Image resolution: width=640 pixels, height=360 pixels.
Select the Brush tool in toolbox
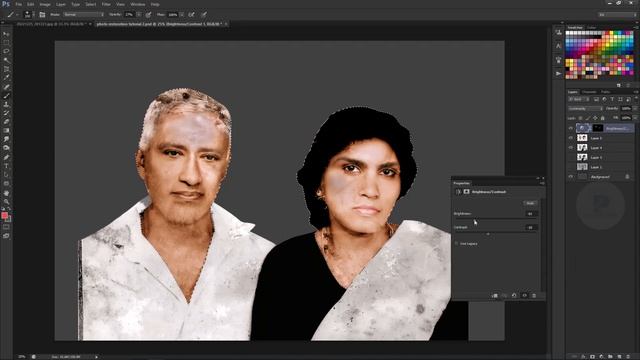coord(6,96)
